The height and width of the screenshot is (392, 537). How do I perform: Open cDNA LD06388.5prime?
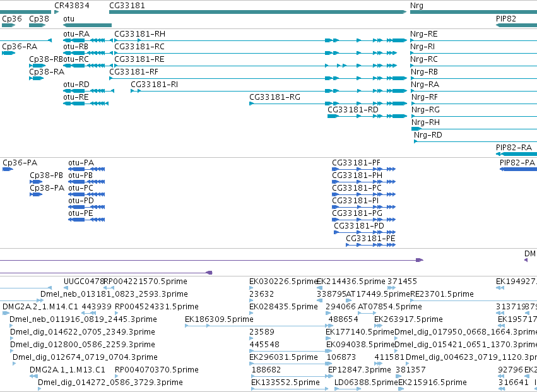348,389
